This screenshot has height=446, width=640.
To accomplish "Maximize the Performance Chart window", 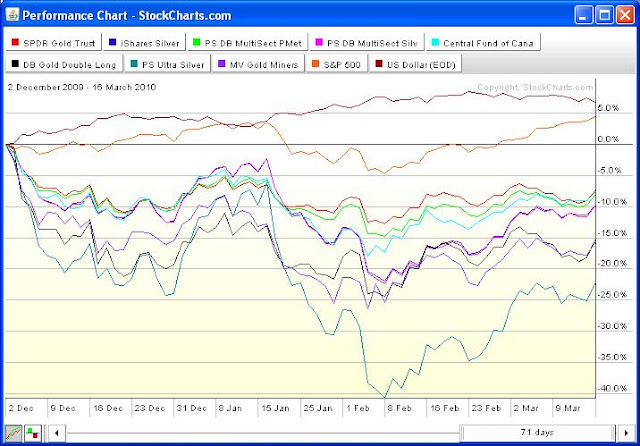I will coord(604,15).
